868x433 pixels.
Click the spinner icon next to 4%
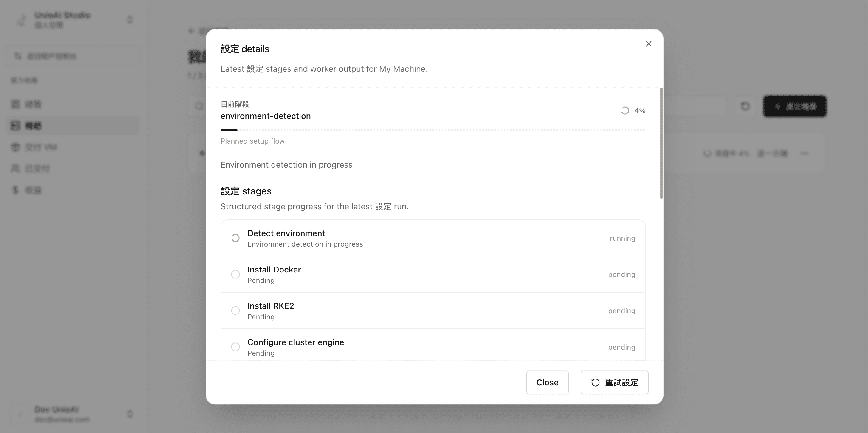625,111
